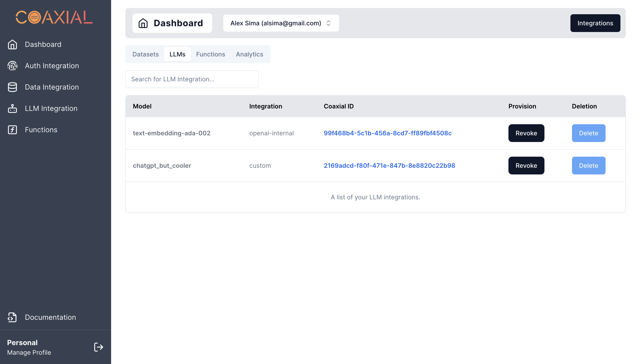This screenshot has width=640, height=364.
Task: Click the Documentation file-code icon
Action: [12, 317]
